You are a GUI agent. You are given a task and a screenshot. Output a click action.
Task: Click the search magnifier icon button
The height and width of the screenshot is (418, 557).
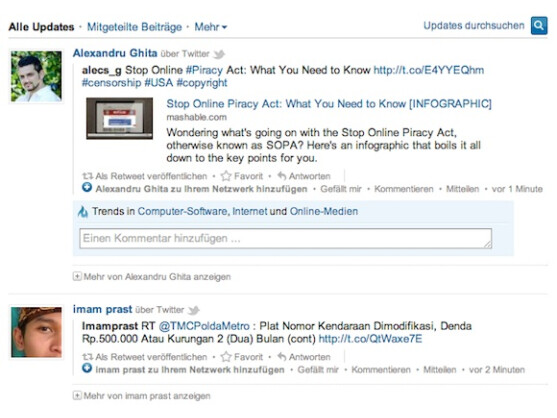(x=539, y=26)
